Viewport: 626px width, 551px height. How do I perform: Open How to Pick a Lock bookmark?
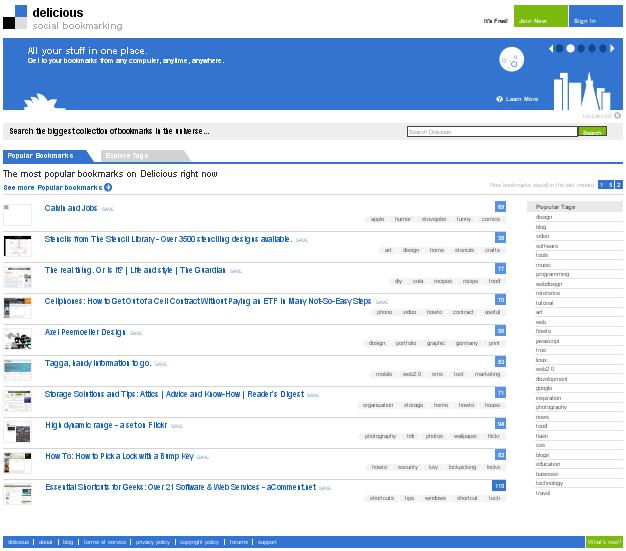click(x=119, y=456)
